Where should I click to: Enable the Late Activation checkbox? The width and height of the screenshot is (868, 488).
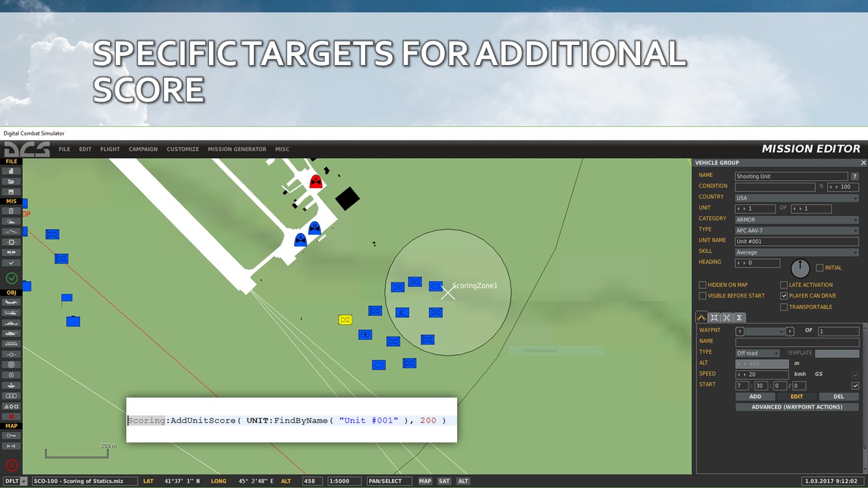coord(784,285)
